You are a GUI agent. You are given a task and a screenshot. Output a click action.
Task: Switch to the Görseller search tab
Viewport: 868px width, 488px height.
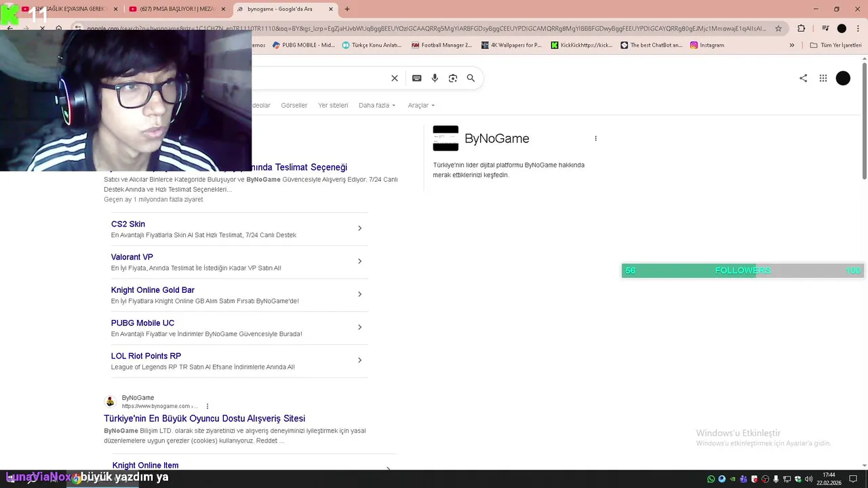pos(294,105)
